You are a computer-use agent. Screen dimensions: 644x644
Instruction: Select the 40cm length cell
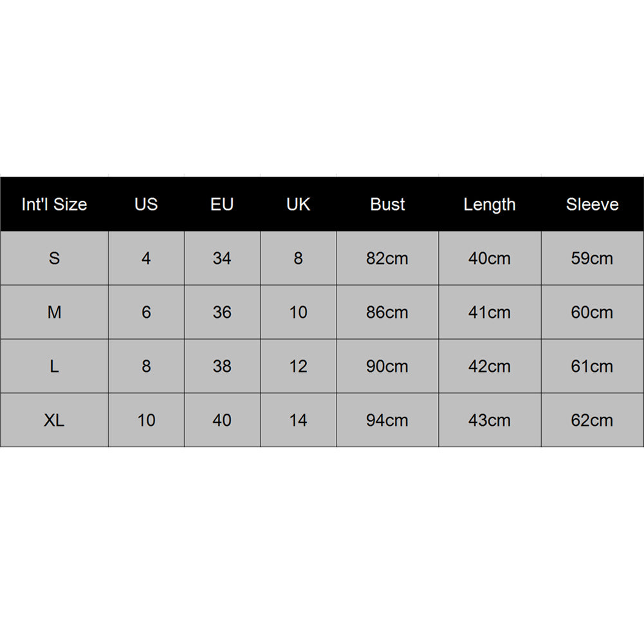pyautogui.click(x=490, y=259)
